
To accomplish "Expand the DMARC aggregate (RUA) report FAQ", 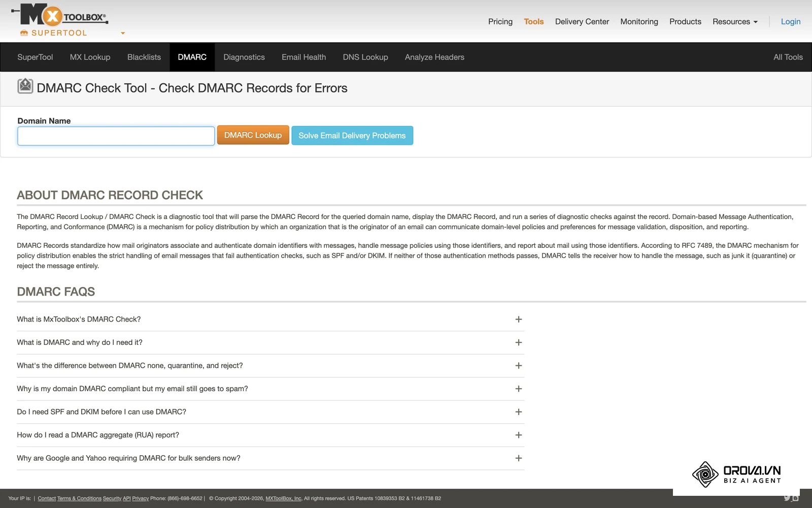I will click(x=270, y=435).
